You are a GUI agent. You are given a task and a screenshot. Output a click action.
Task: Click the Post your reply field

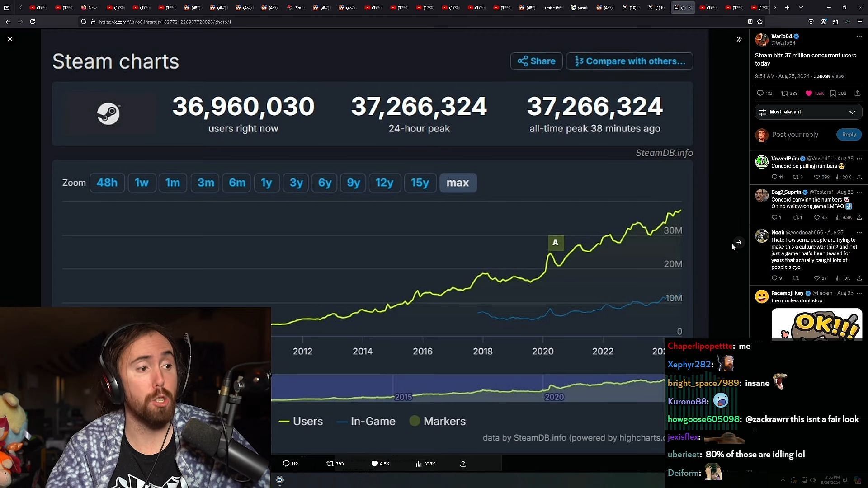795,135
